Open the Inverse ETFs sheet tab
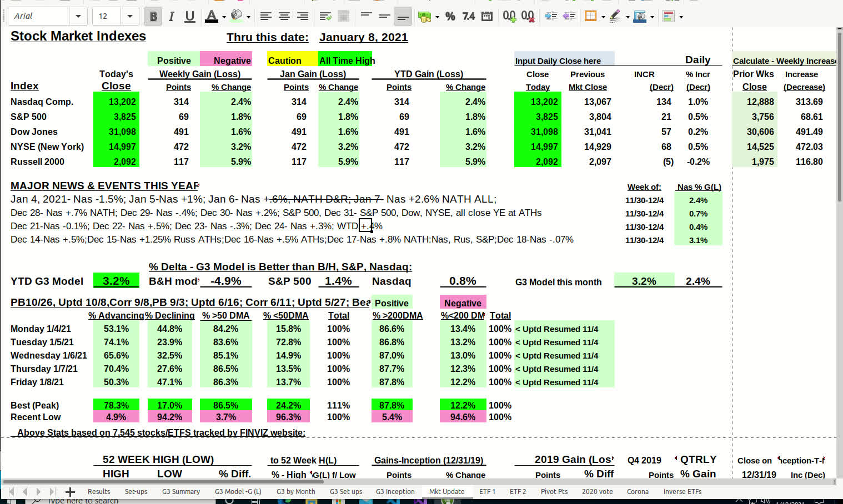Image resolution: width=843 pixels, height=504 pixels. [x=683, y=492]
